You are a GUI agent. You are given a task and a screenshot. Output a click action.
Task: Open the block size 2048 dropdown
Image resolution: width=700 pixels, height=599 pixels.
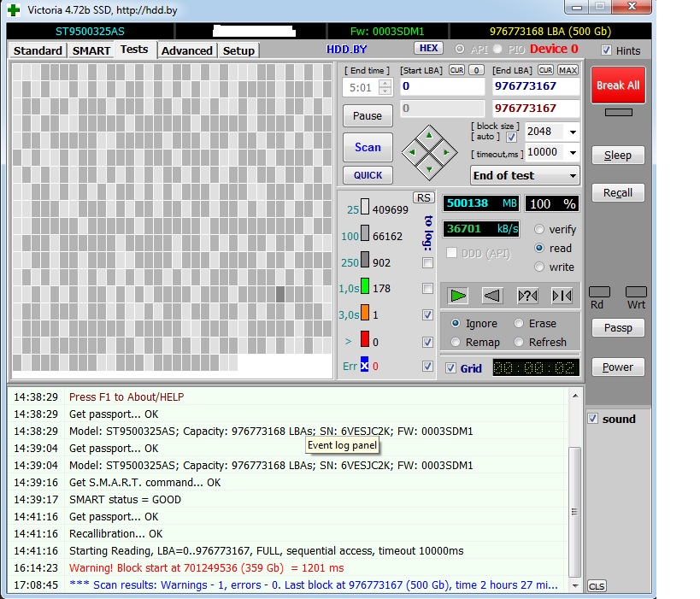[x=573, y=132]
